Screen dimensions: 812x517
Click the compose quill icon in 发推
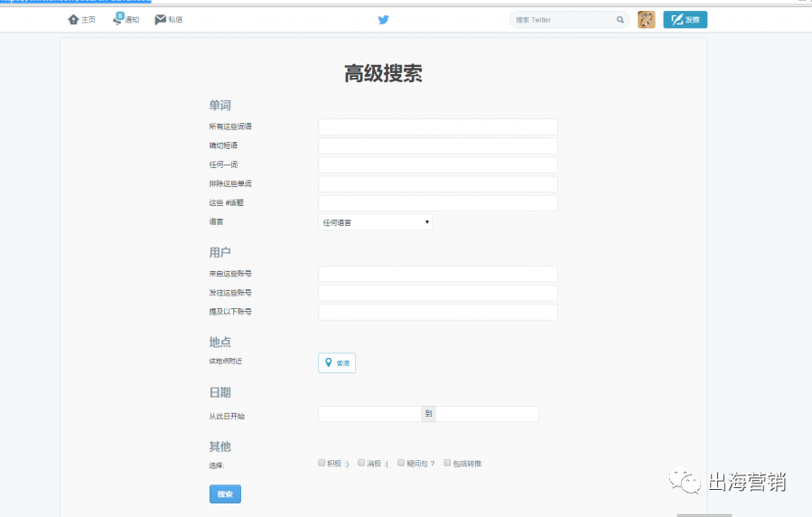(x=677, y=20)
